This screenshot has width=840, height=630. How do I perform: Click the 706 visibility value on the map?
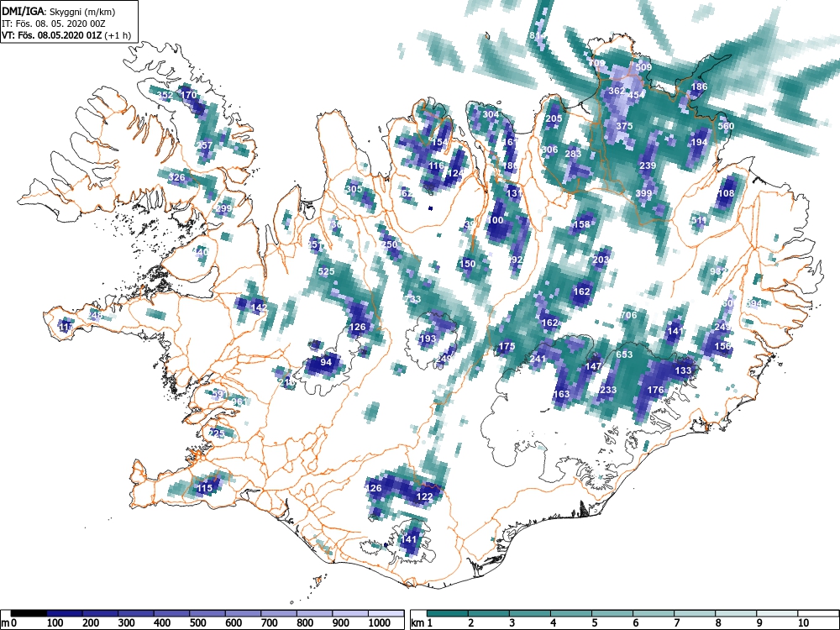point(628,315)
